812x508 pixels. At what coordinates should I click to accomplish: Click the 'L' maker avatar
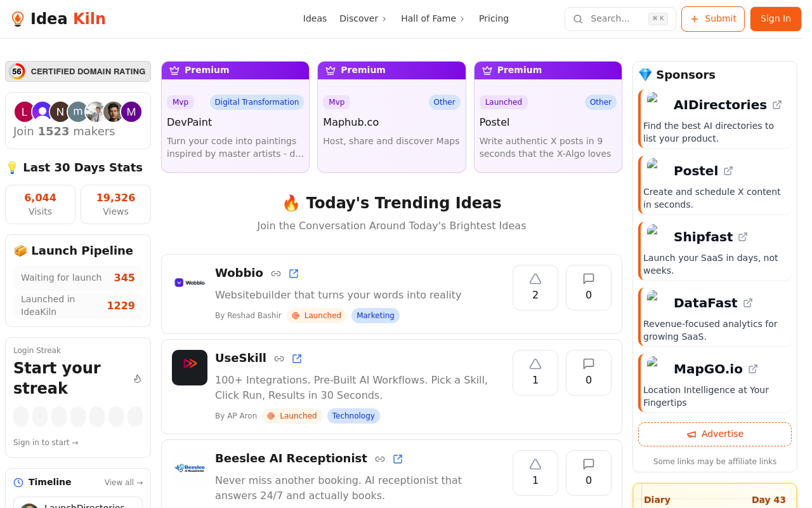pos(24,112)
